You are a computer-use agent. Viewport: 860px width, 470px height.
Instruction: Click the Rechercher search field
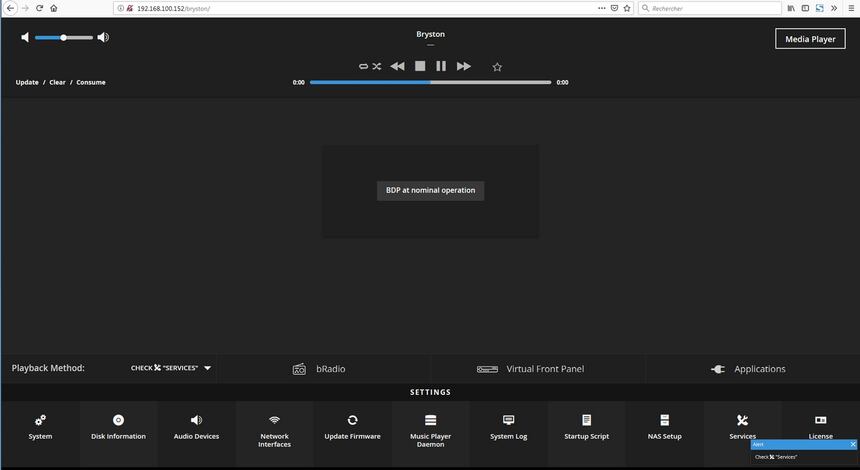710,8
